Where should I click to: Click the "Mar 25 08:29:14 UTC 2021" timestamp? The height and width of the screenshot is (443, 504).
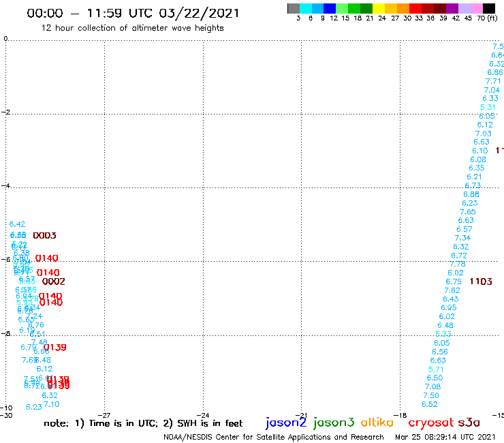pos(445,437)
